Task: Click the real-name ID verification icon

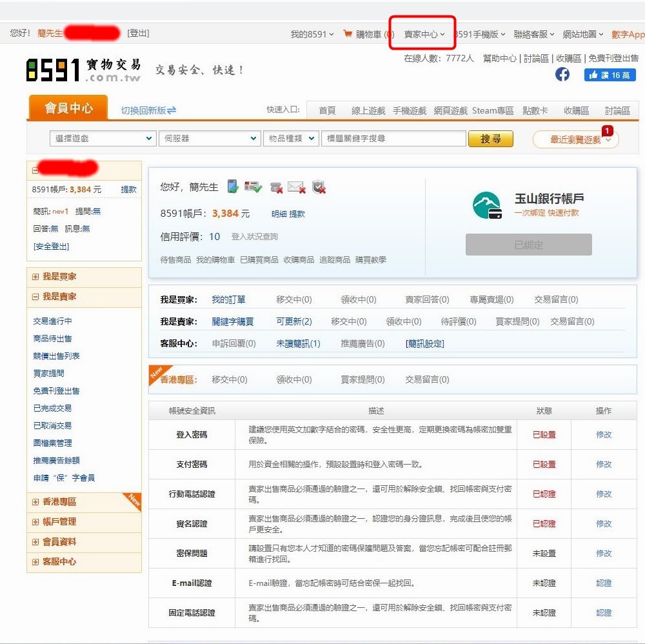Action: click(x=253, y=187)
